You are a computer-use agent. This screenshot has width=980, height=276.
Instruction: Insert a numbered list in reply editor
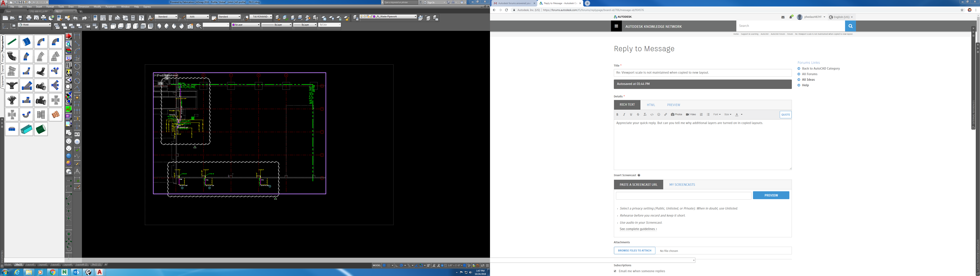click(x=701, y=114)
